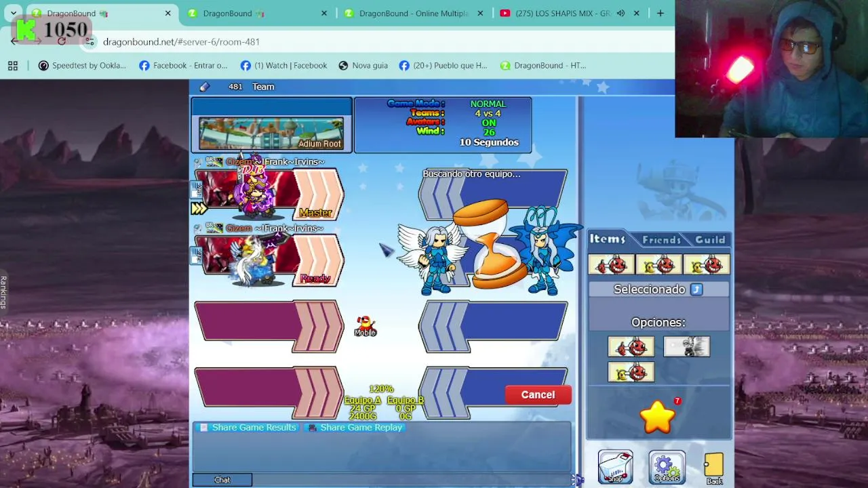Click the Ready player slot
This screenshot has height=488, width=868.
click(269, 260)
